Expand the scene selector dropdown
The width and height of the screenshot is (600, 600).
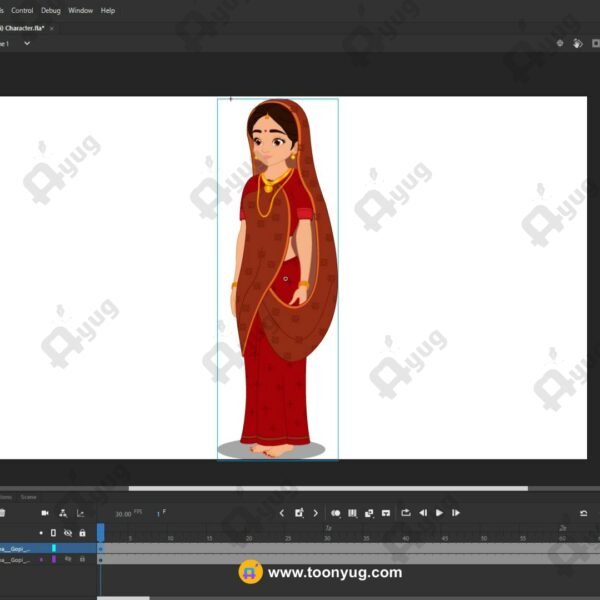[x=27, y=43]
